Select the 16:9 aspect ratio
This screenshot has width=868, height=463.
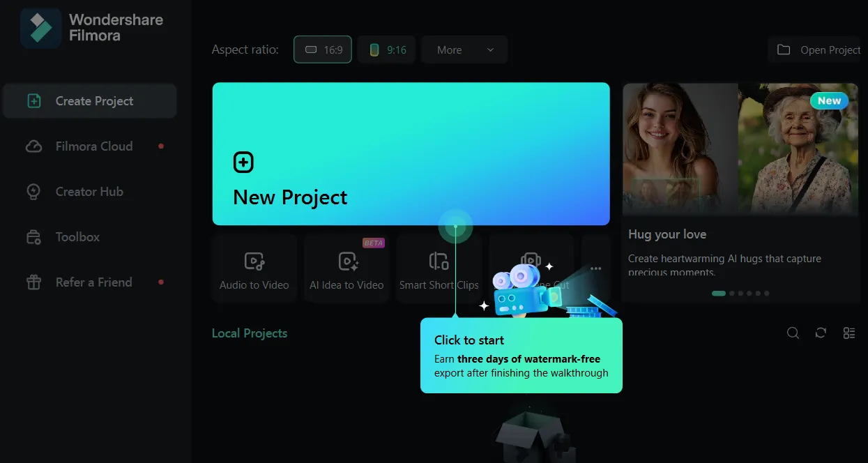(x=323, y=50)
